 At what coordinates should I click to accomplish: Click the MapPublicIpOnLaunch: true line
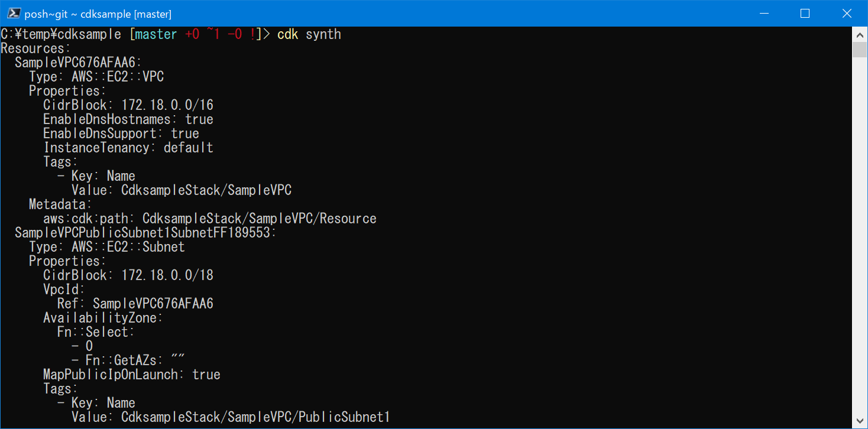(x=131, y=374)
